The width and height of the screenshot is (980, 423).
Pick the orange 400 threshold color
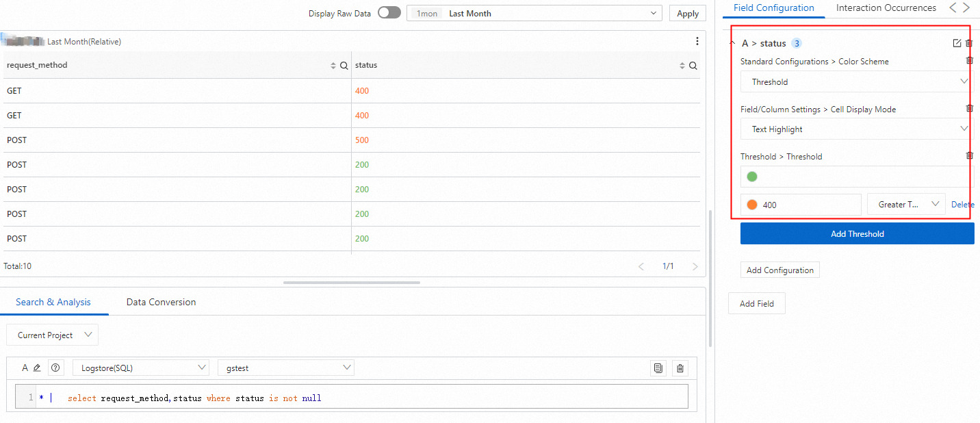[x=752, y=205]
